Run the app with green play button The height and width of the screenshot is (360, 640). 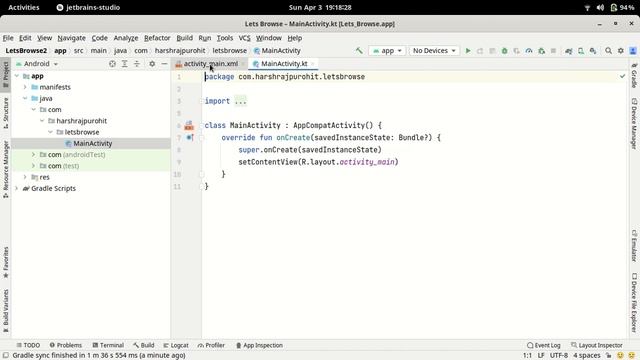click(x=468, y=51)
